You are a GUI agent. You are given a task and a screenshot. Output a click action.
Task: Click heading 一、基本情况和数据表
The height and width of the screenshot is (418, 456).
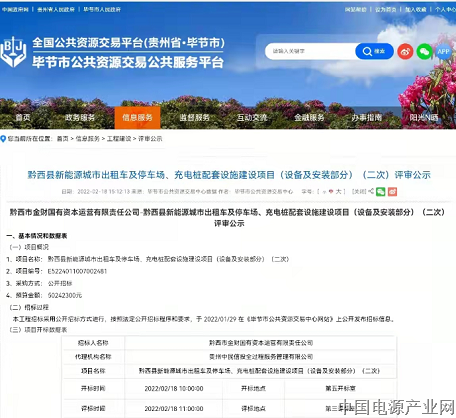(37, 236)
